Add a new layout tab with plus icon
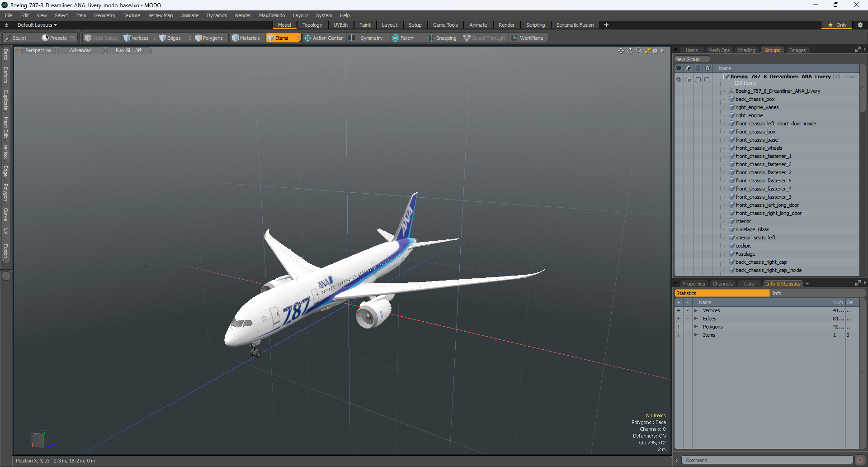 tap(606, 25)
